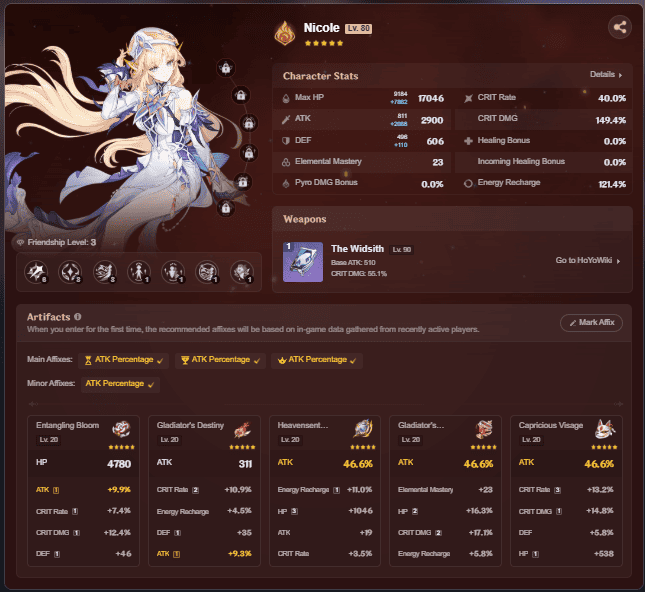
Task: Click the right arrow of artifact carousel
Action: coord(618,404)
